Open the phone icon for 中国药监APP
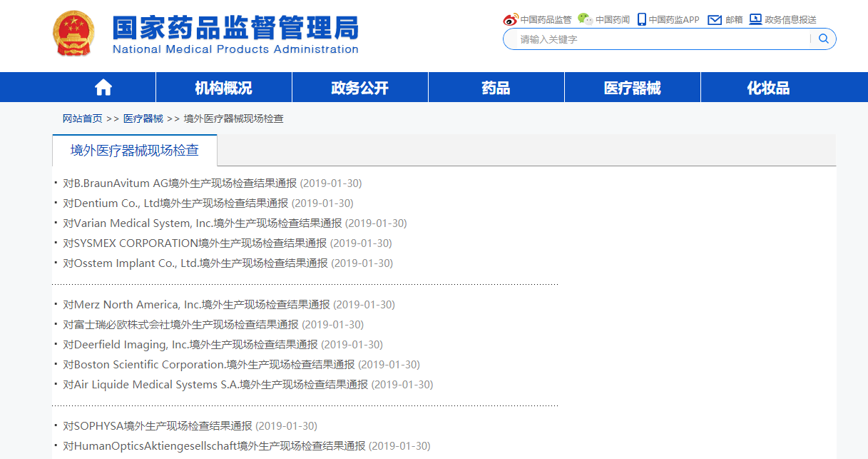The image size is (868, 459). (642, 19)
